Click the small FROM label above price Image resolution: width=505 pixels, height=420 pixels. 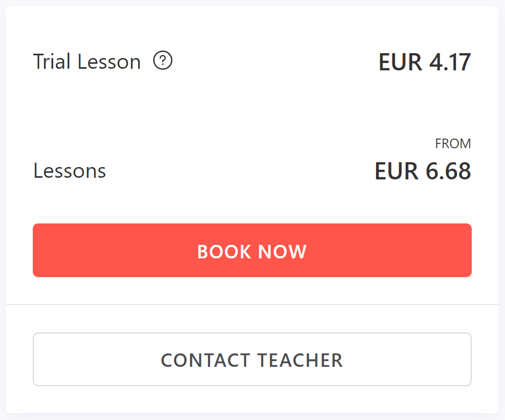pos(453,144)
